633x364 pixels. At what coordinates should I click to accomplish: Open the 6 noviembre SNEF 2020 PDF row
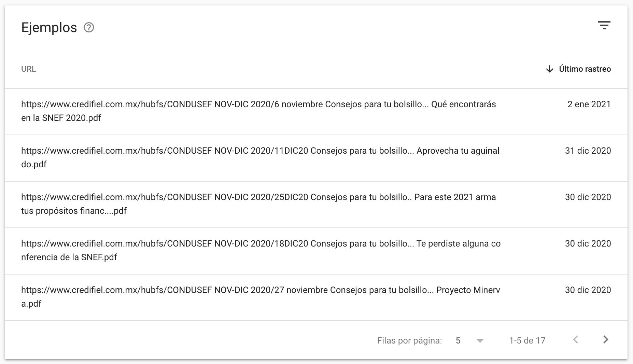(x=258, y=111)
